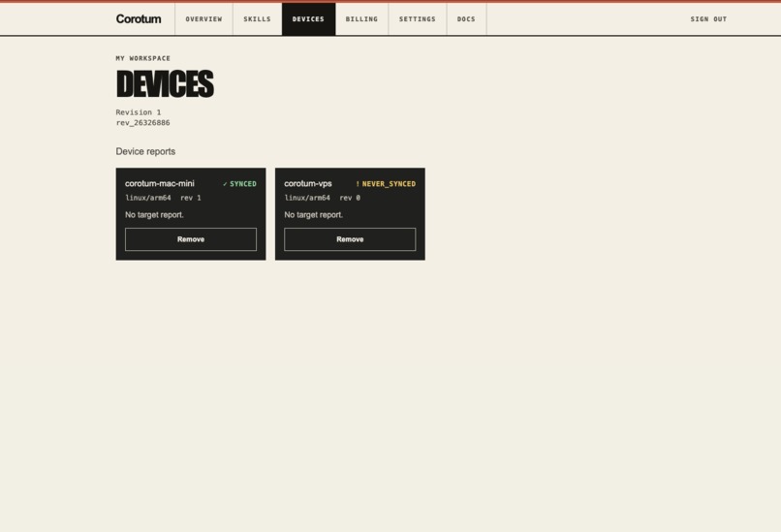This screenshot has height=532, width=781.
Task: Open the Billing tab
Action: point(361,19)
